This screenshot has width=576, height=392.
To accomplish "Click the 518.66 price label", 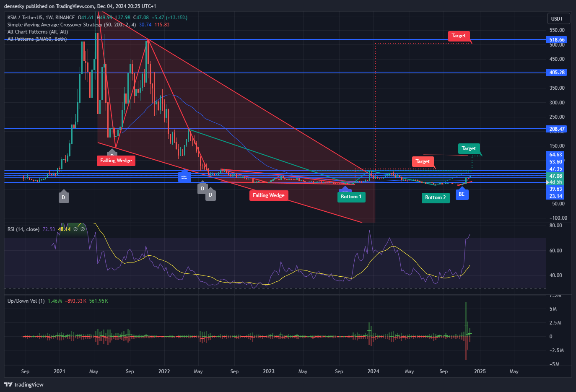I will point(557,40).
